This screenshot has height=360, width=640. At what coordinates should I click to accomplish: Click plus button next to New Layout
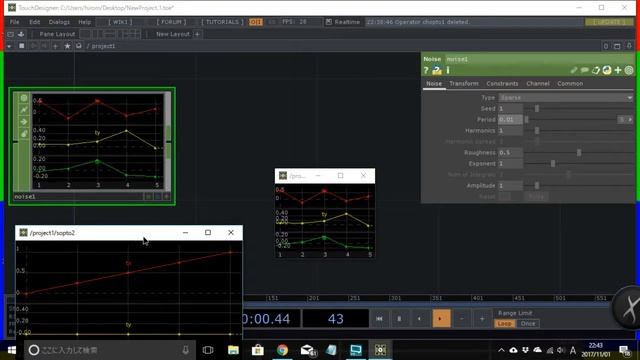[197, 34]
